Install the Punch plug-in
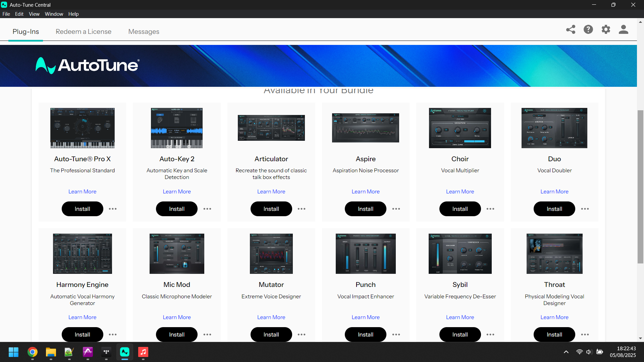 pos(366,335)
